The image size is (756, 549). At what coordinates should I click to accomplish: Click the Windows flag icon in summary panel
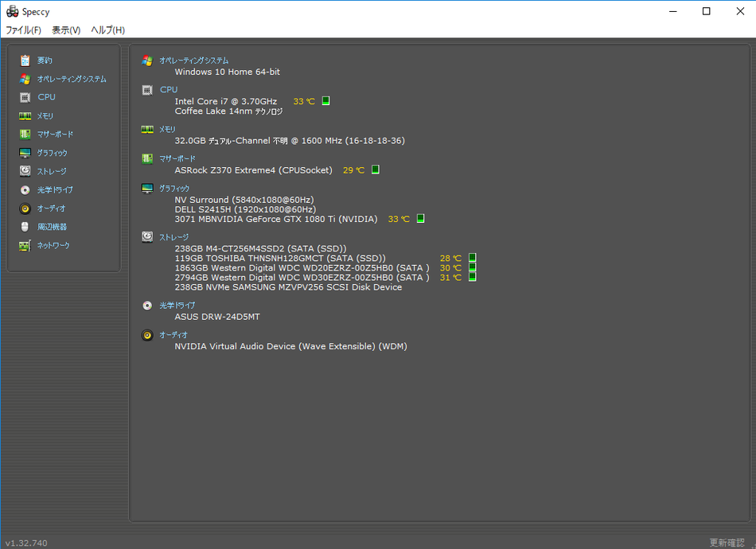coord(147,60)
